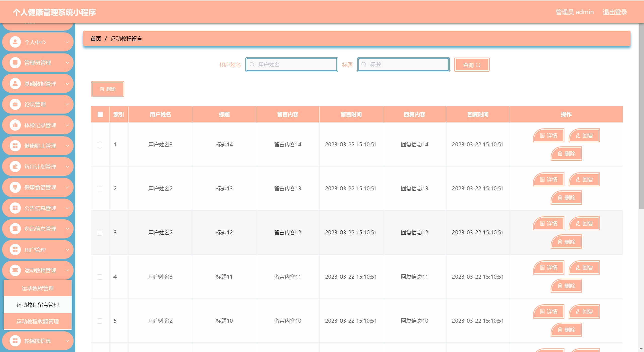Click the 个人中心 user avatar icon
The width and height of the screenshot is (644, 352).
(x=15, y=42)
